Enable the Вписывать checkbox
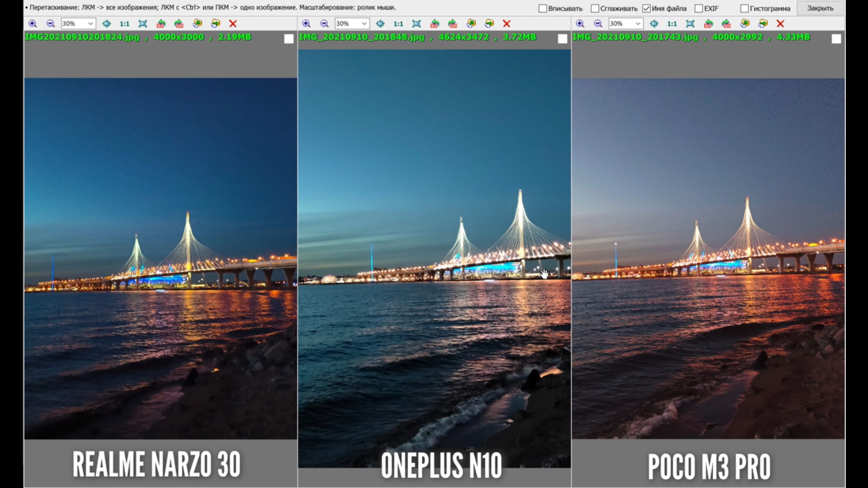 point(542,8)
